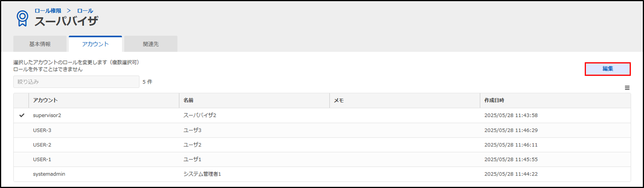The width and height of the screenshot is (644, 188).
Task: Open the hamburger column menu icon
Action: tap(627, 88)
